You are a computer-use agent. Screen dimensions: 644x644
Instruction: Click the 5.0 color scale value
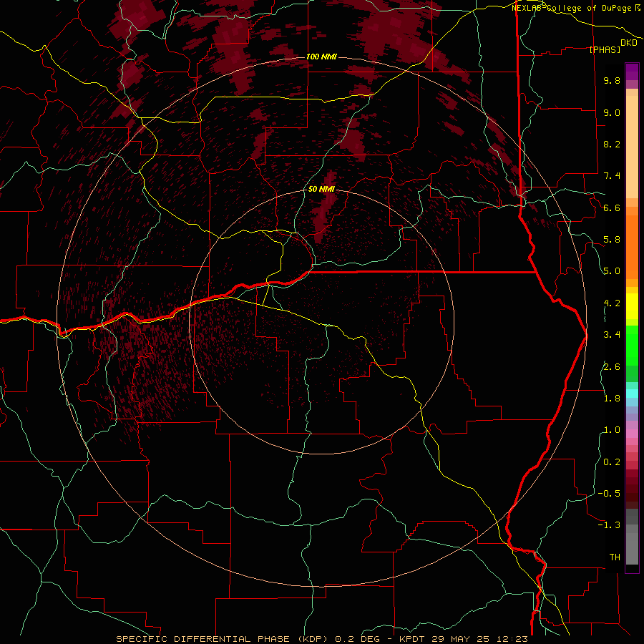tap(612, 271)
